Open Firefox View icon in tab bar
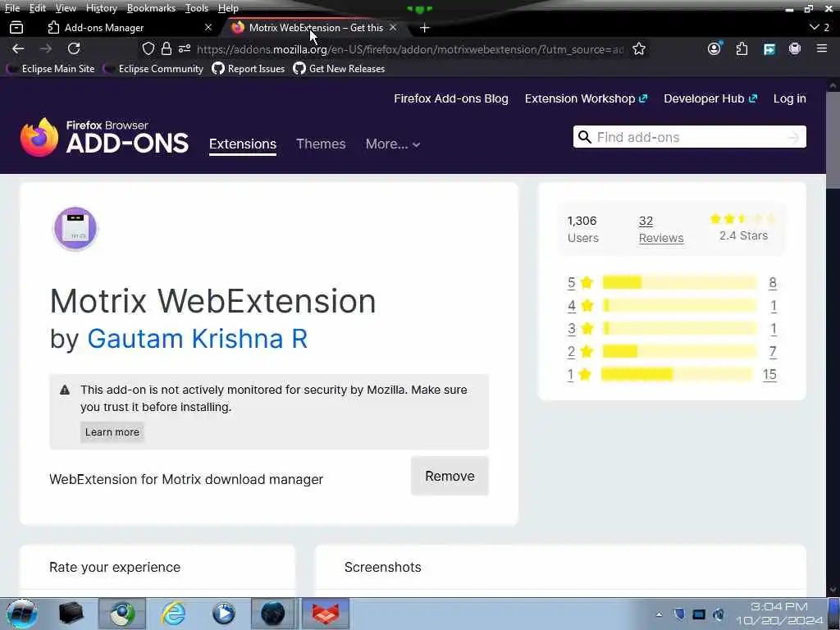 point(16,27)
